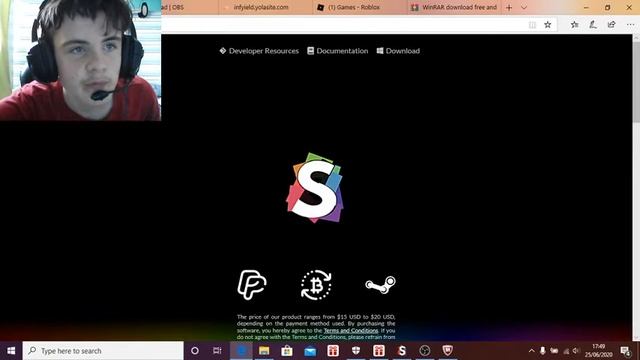
Task: Click the microphone tray icon
Action: click(x=543, y=351)
